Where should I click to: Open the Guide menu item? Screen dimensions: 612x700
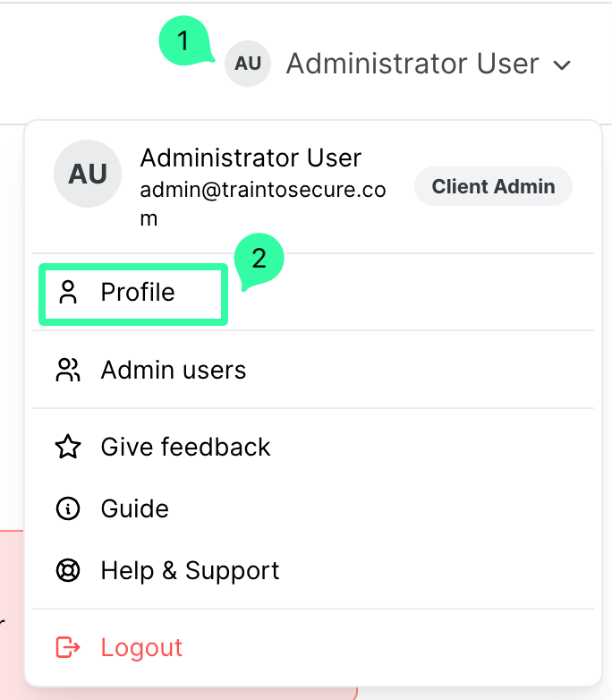[x=135, y=508]
